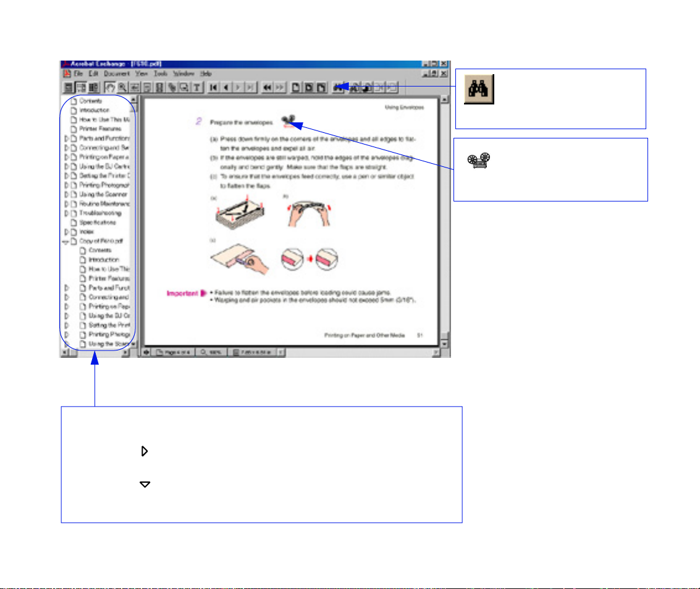This screenshot has height=589, width=700.
Task: Expand Using the Scanner bookmark triangle
Action: pyautogui.click(x=67, y=195)
